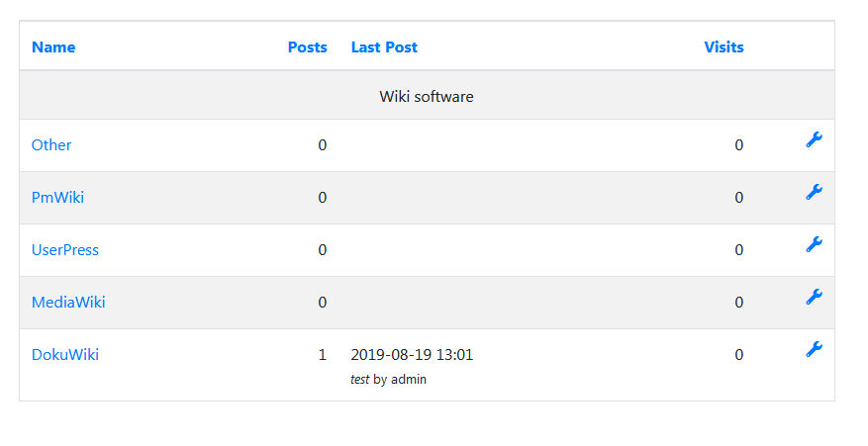Image resolution: width=868 pixels, height=446 pixels.
Task: Click the visits count in DokuWiki row
Action: [x=739, y=355]
